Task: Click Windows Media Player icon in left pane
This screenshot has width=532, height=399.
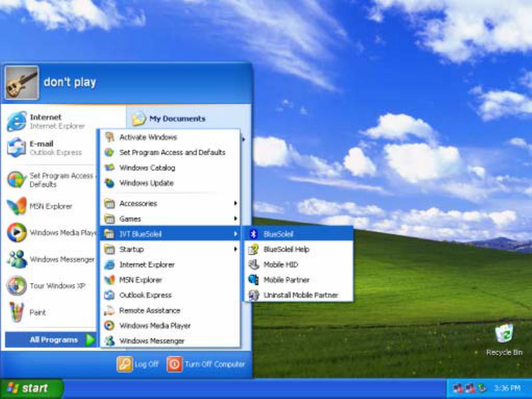Action: (16, 232)
